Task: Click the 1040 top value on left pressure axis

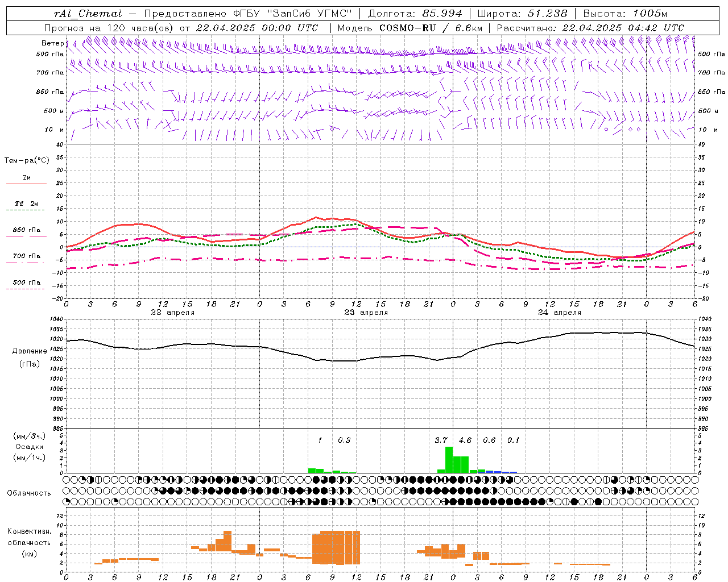Action: [x=56, y=319]
